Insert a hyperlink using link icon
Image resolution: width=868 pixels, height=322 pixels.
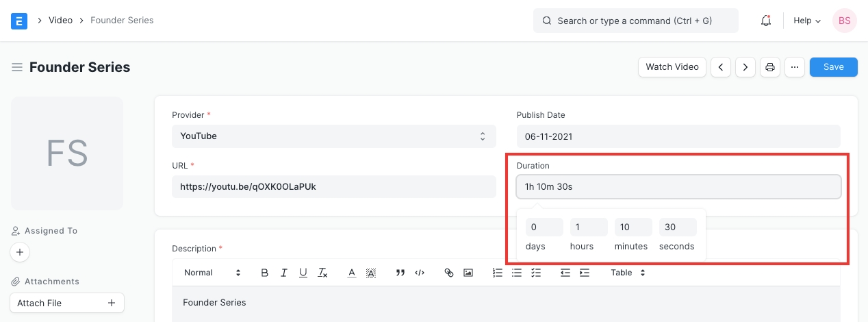(449, 273)
